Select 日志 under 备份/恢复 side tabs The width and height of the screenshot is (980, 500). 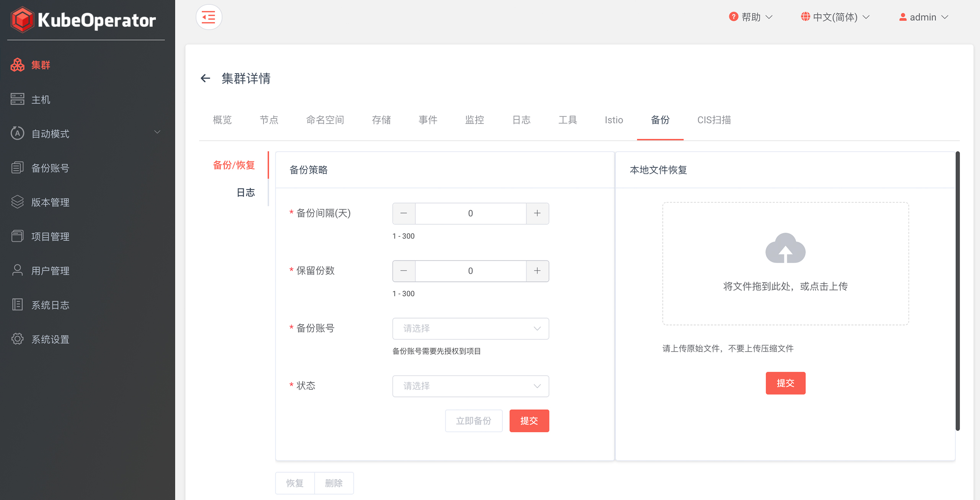[245, 192]
